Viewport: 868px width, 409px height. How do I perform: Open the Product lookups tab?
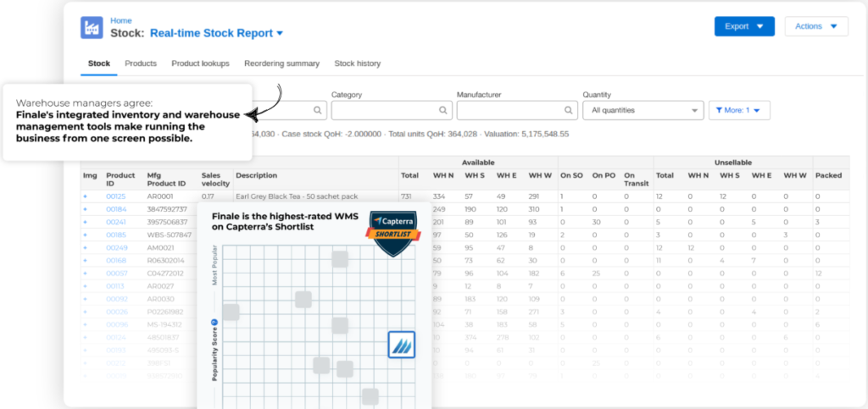tap(200, 64)
